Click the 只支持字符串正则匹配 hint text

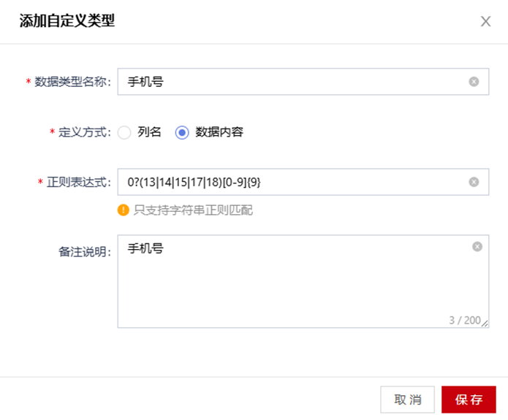click(x=193, y=210)
